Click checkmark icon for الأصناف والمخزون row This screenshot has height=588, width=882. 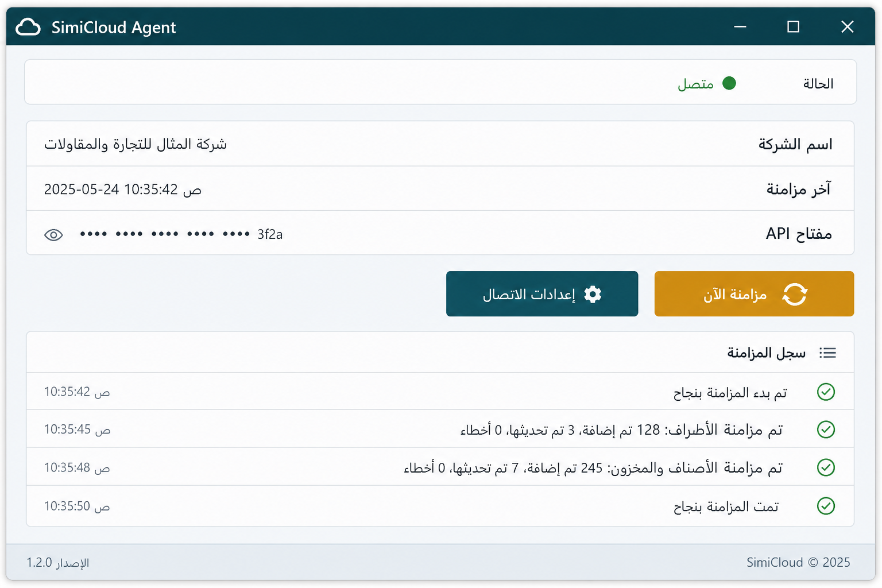tap(826, 467)
